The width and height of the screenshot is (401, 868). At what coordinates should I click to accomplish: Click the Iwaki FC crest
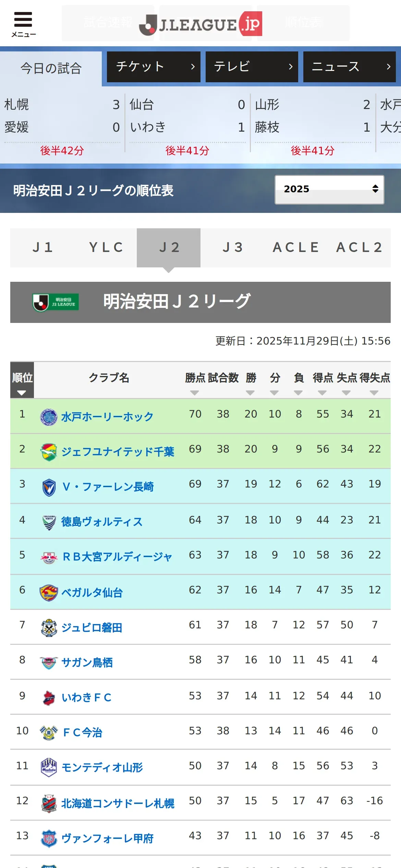click(49, 698)
